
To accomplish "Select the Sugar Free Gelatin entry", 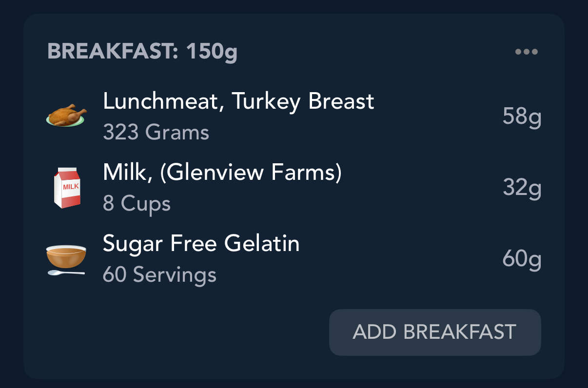I will (x=201, y=243).
